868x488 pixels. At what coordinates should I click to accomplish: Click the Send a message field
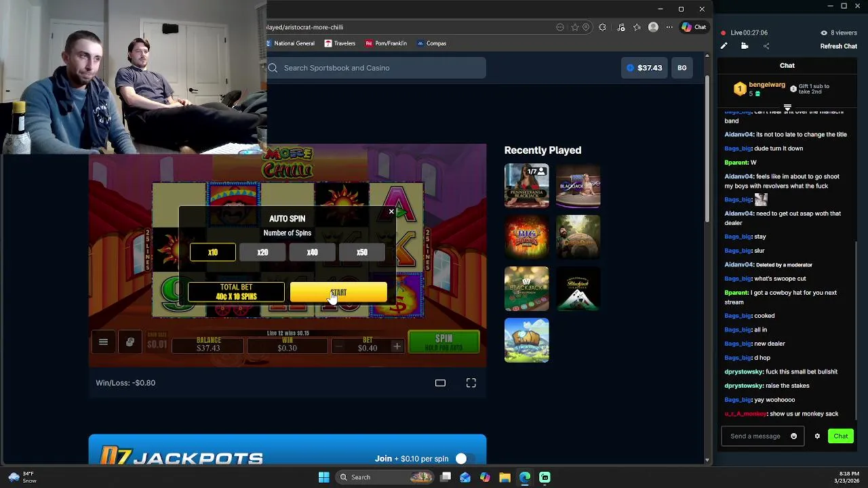click(x=762, y=436)
